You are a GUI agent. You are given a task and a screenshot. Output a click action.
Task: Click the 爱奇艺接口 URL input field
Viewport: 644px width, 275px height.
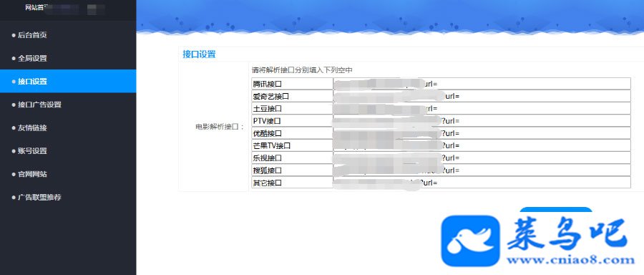pyautogui.click(x=482, y=96)
